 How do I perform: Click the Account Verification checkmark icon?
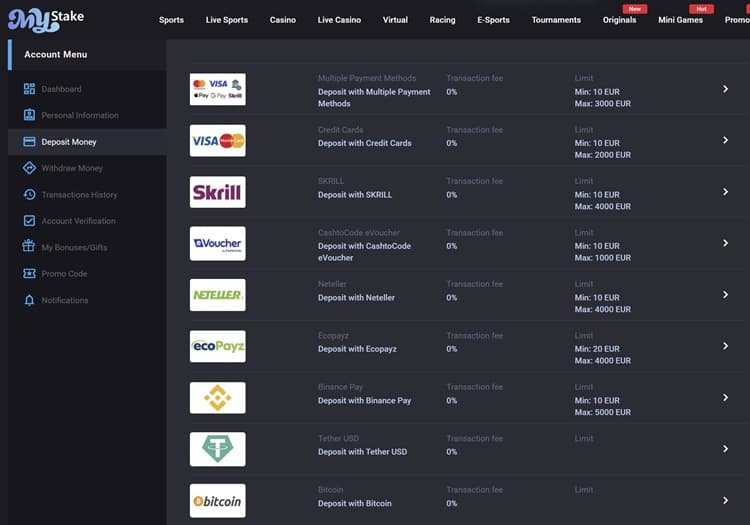tap(29, 221)
